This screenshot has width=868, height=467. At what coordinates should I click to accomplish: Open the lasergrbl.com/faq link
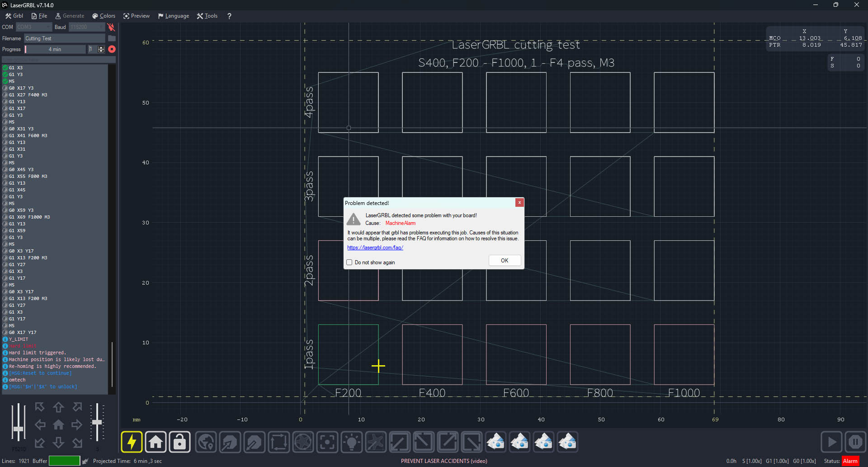pos(375,248)
